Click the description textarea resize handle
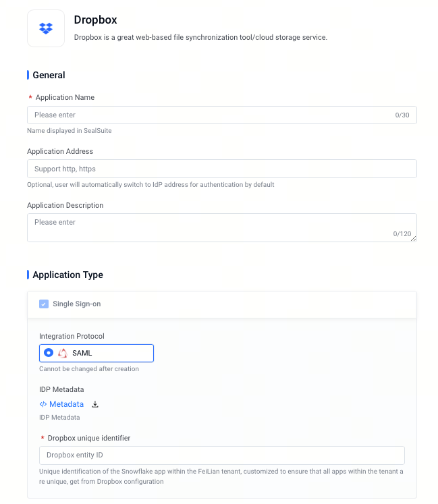 413,238
